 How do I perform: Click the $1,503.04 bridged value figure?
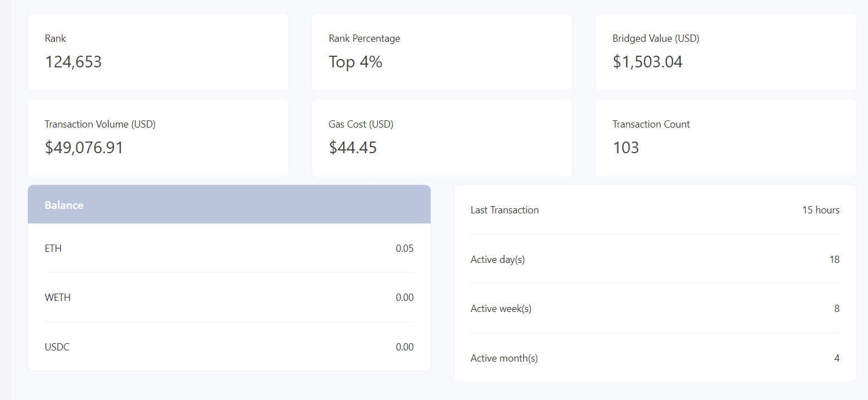pyautogui.click(x=647, y=62)
